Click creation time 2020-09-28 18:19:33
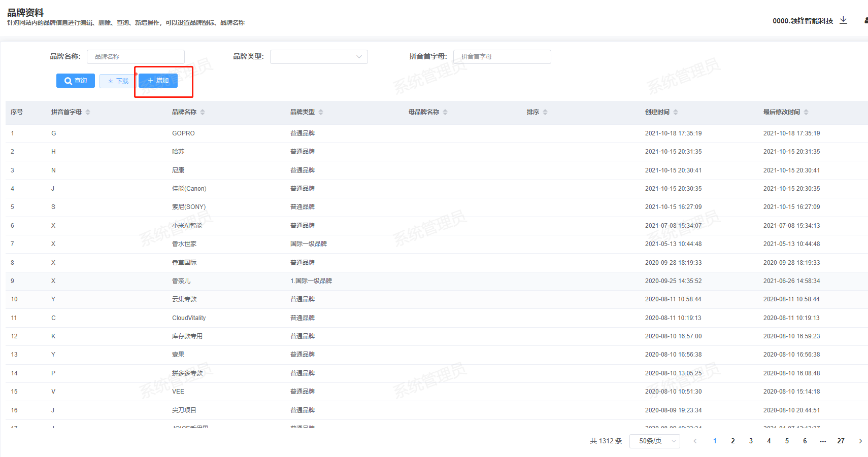Screen dimensions: 868x457 674,263
